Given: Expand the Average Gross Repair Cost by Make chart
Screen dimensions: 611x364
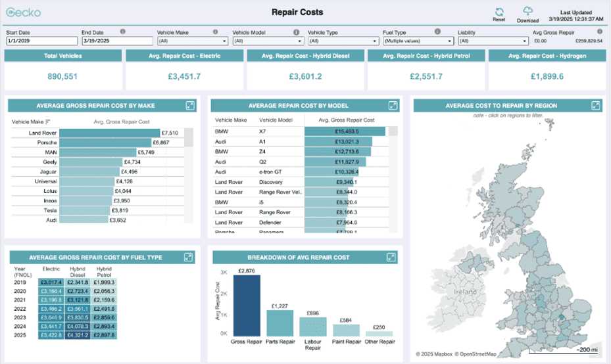Looking at the screenshot, I should (x=190, y=105).
